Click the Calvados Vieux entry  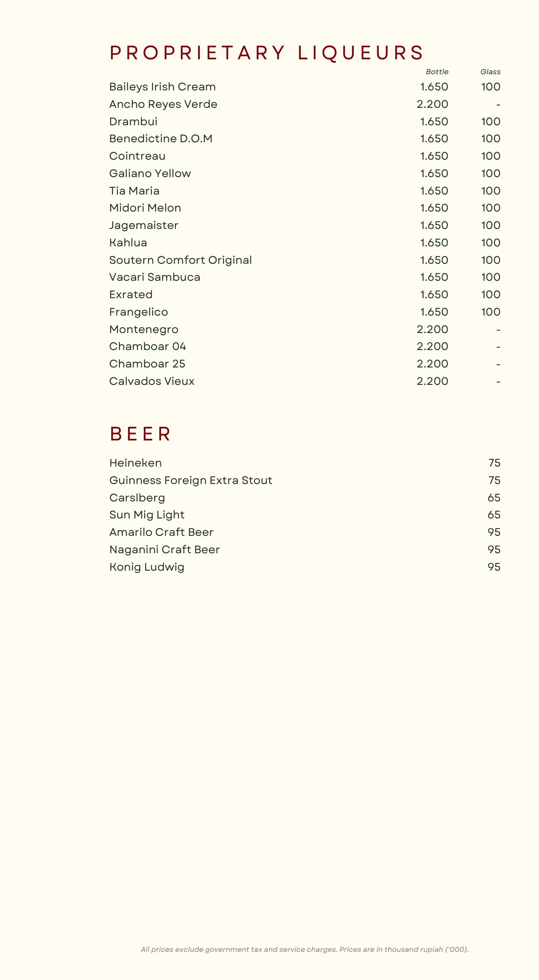152,381
